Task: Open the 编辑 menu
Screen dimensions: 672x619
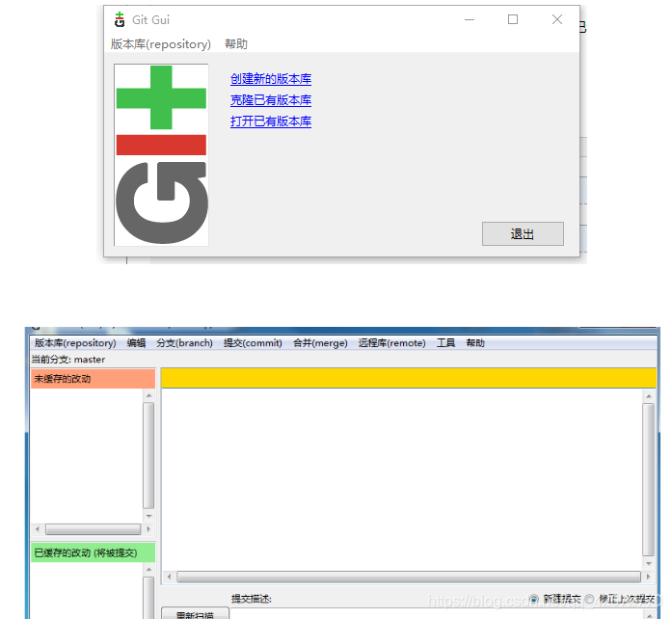Action: pos(136,343)
